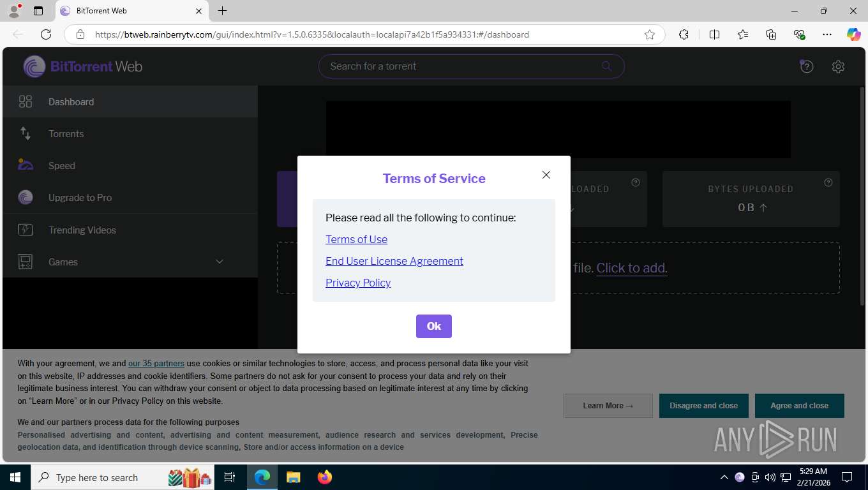Viewport: 868px width, 490px height.
Task: Open the Upgrade to Pro menu item
Action: click(x=130, y=197)
